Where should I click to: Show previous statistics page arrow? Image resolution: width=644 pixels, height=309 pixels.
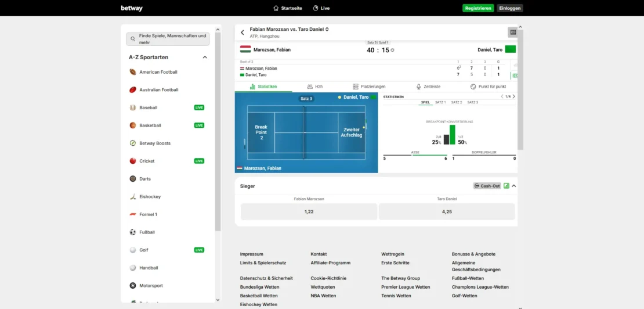point(502,96)
